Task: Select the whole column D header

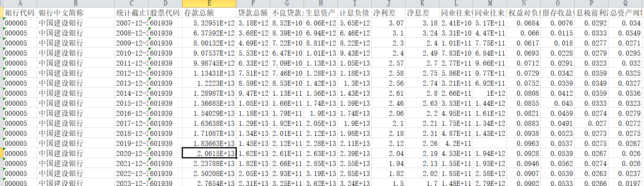Action: (x=165, y=4)
